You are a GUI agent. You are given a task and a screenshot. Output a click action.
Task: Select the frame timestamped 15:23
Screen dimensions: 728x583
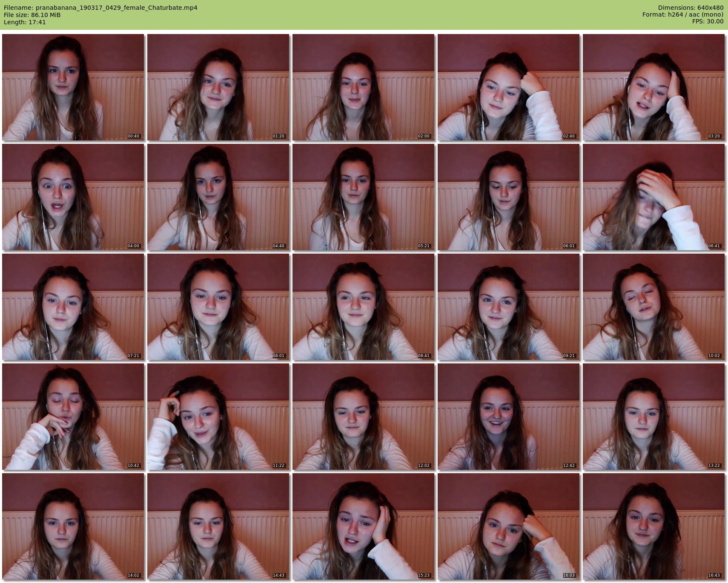[x=363, y=526]
